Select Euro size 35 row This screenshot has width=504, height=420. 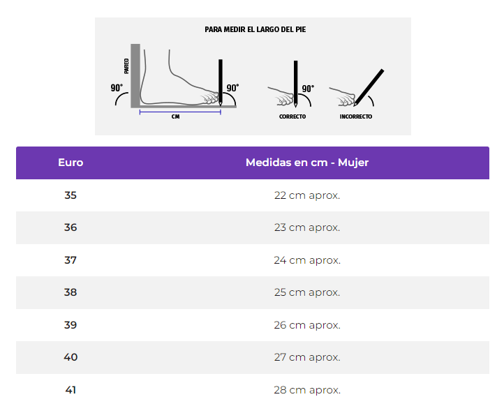pos(253,195)
